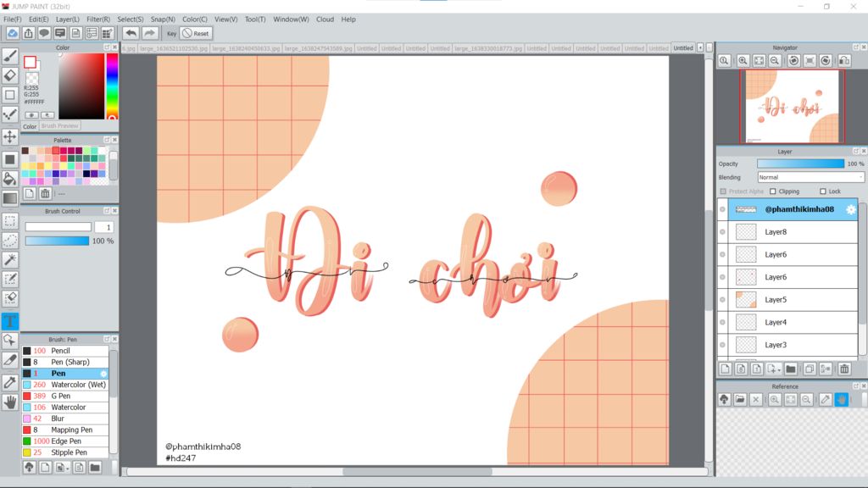Open the brush folder icon in Brush panel
868x488 pixels.
coord(95,468)
